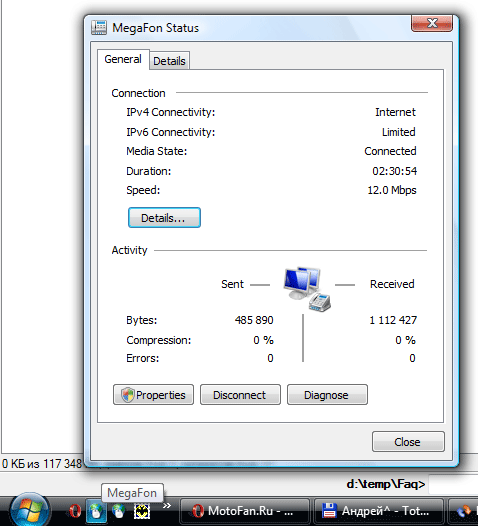The height and width of the screenshot is (526, 478).
Task: Click the network computers activity icon
Action: click(x=307, y=288)
